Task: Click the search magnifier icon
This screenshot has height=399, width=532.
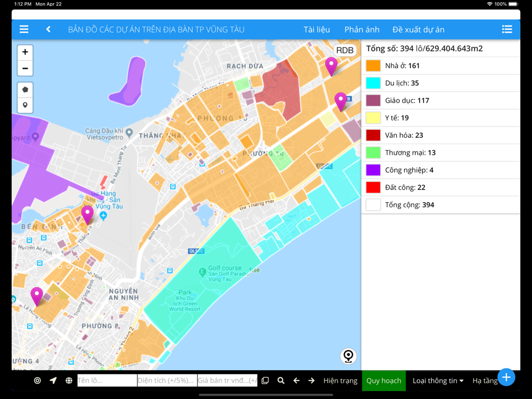Action: tap(281, 381)
